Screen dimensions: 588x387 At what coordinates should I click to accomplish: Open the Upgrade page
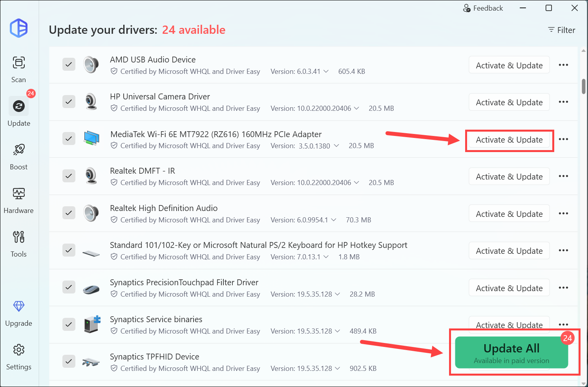[18, 313]
